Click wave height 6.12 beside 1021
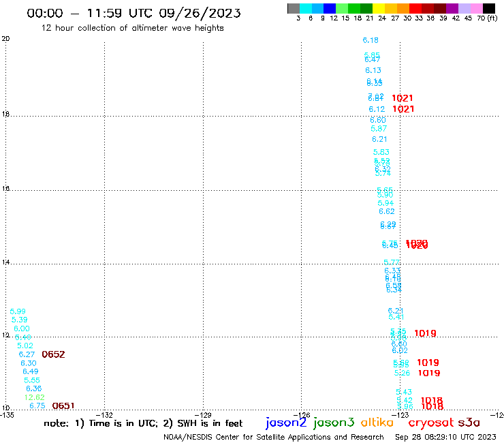 [x=377, y=109]
